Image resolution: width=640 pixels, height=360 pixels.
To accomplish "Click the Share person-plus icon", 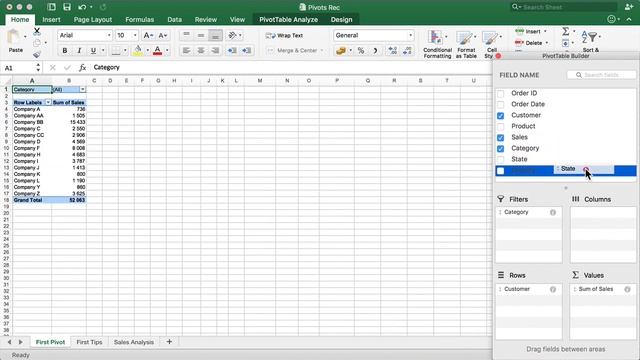I will 629,7.
